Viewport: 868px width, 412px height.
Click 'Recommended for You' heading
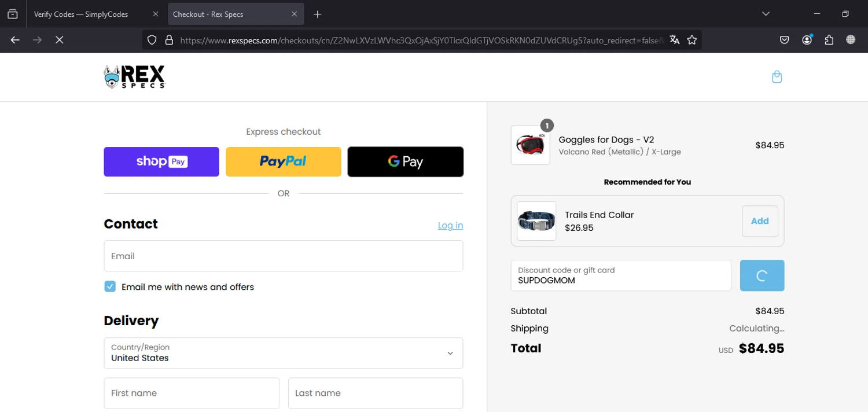click(648, 182)
